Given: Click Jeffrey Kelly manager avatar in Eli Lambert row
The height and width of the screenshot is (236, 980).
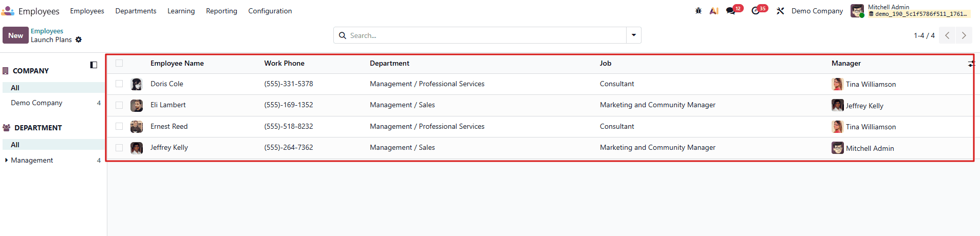Looking at the screenshot, I should [838, 105].
